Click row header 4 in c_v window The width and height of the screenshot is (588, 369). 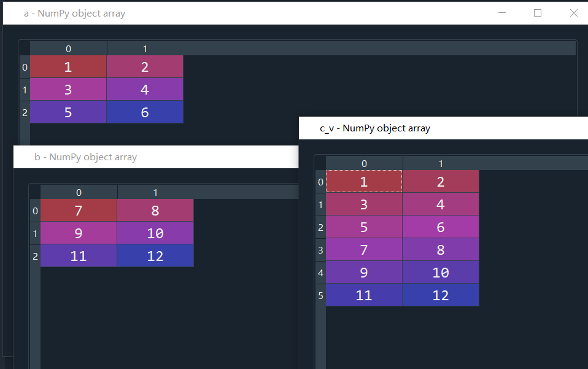click(320, 272)
